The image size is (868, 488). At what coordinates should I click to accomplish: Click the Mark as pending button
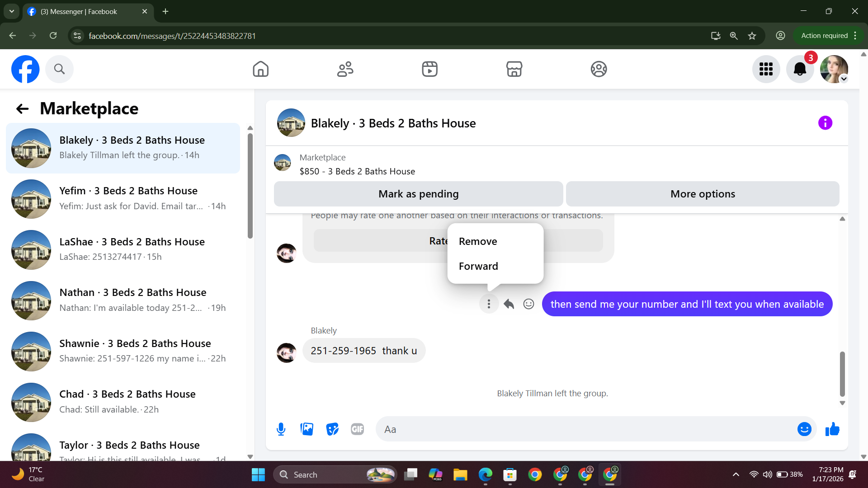pos(418,194)
